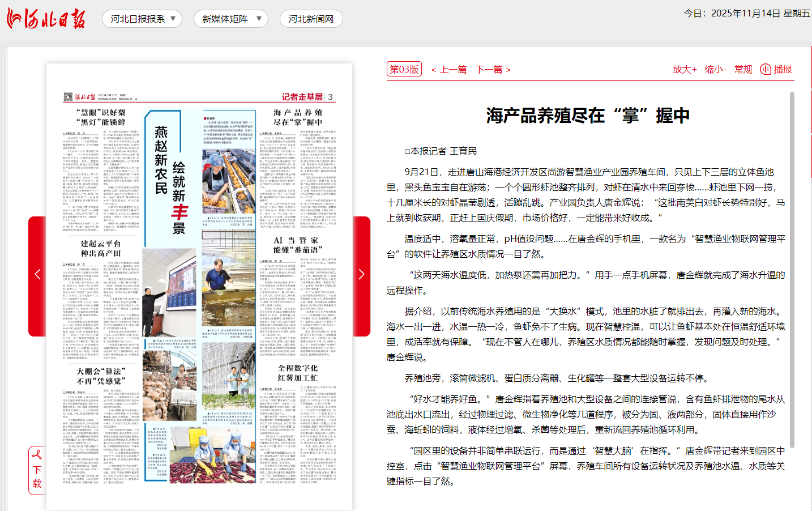Click the 第03版 edition badge
The height and width of the screenshot is (511, 812).
[404, 69]
